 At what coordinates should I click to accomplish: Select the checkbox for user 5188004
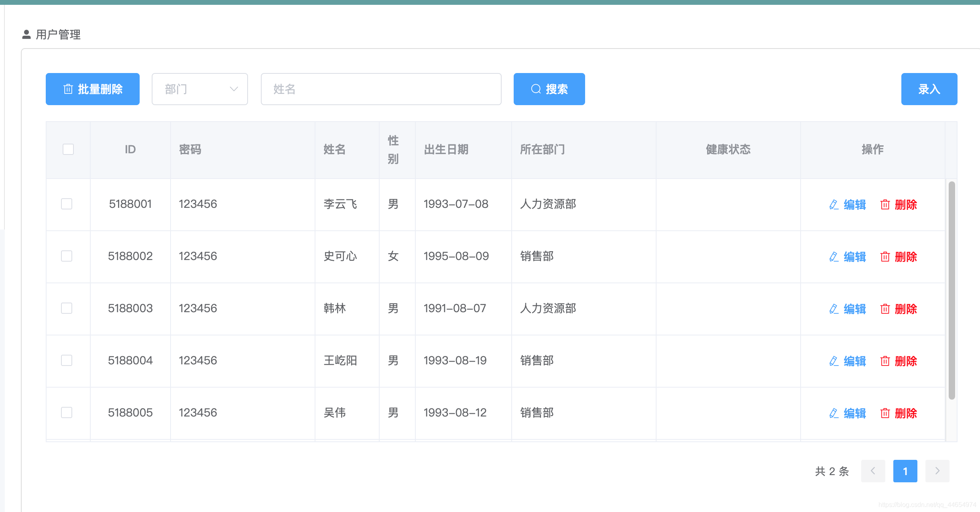(67, 360)
